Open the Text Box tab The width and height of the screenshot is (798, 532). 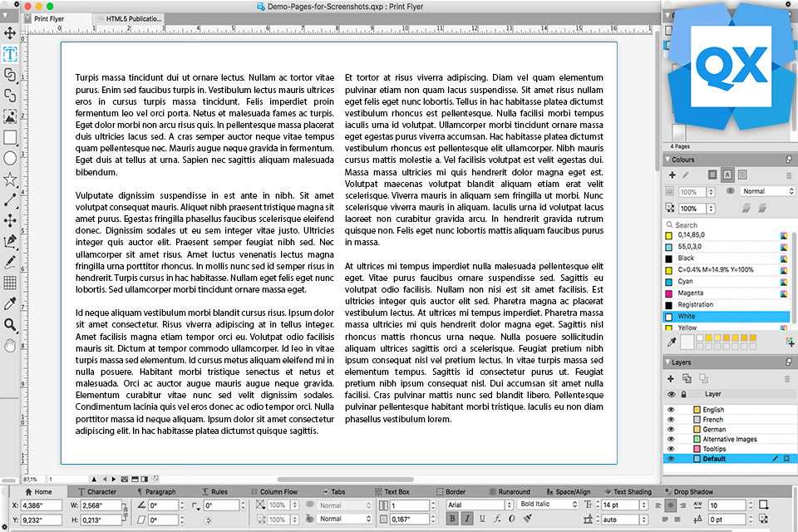click(392, 492)
